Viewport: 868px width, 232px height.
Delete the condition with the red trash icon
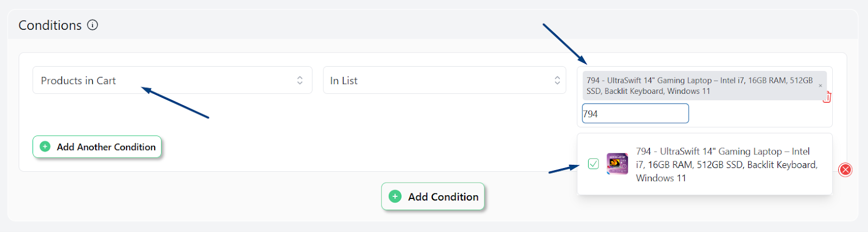[827, 98]
